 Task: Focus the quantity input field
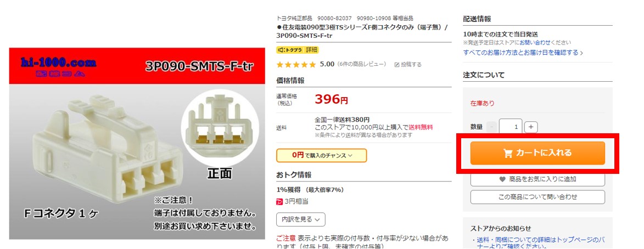pyautogui.click(x=511, y=127)
